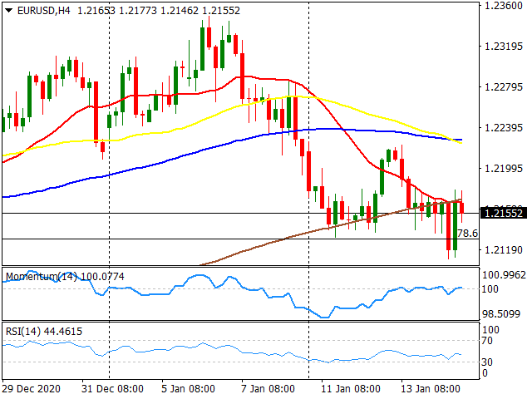
Task: Click the 31 Dec 08:00 time label
Action: coord(112,388)
